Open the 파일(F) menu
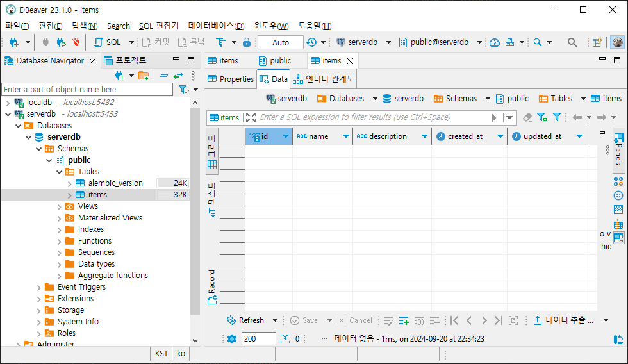628x364 pixels. click(x=17, y=26)
